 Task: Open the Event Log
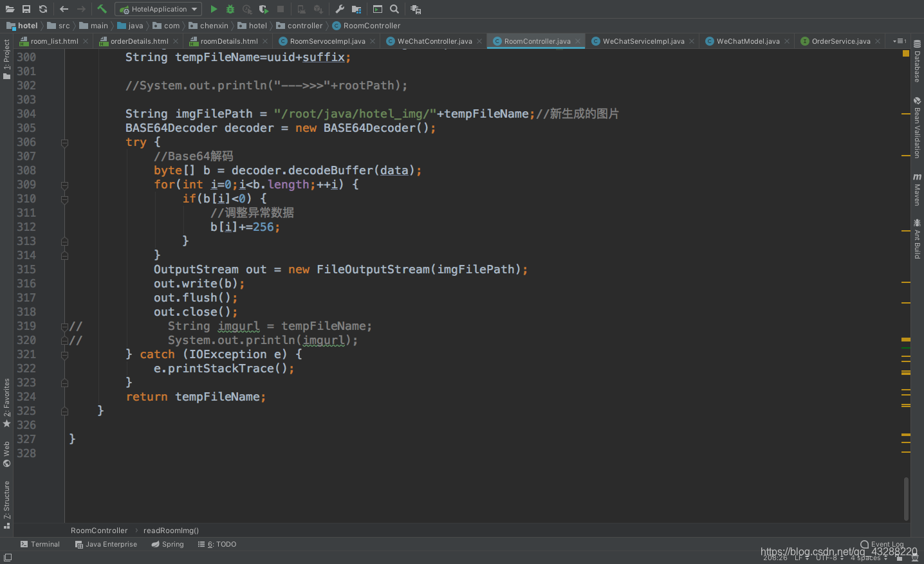tap(882, 544)
